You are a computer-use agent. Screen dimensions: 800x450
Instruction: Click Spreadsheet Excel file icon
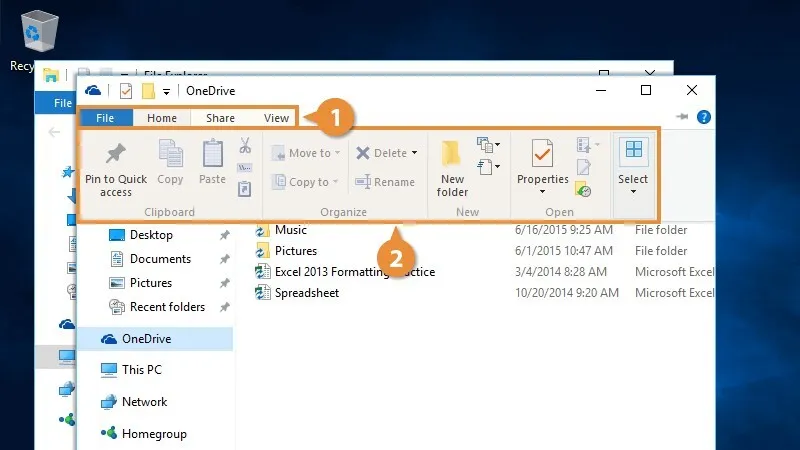pos(262,293)
